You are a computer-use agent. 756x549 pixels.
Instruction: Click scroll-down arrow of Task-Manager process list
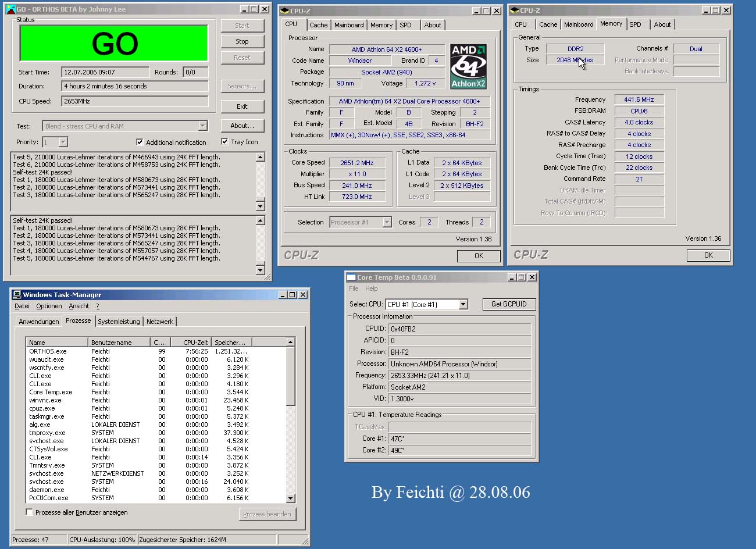click(x=291, y=498)
